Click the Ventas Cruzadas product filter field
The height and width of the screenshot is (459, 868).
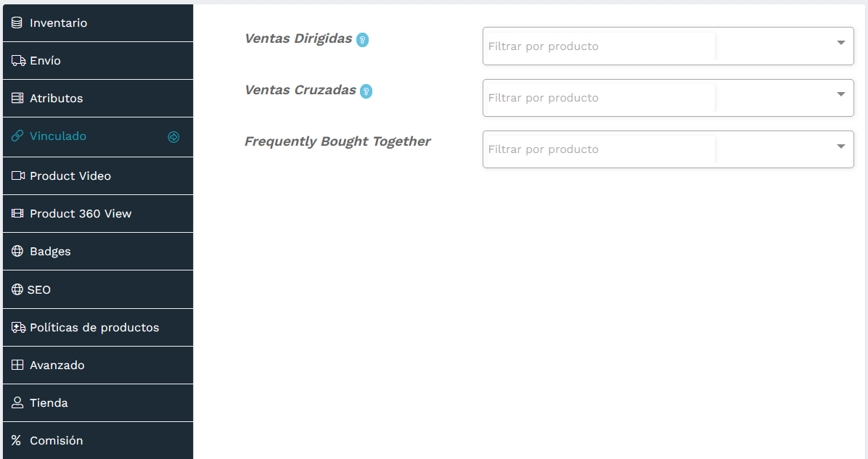601,98
